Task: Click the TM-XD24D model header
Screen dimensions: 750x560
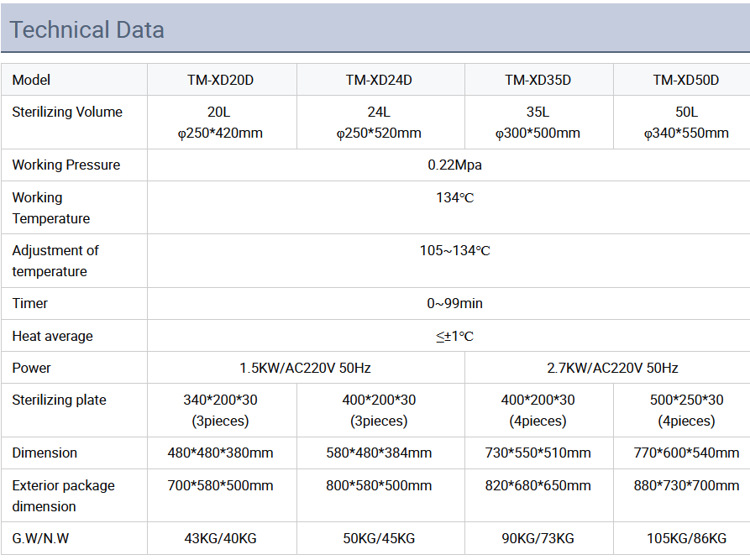Action: pyautogui.click(x=379, y=80)
